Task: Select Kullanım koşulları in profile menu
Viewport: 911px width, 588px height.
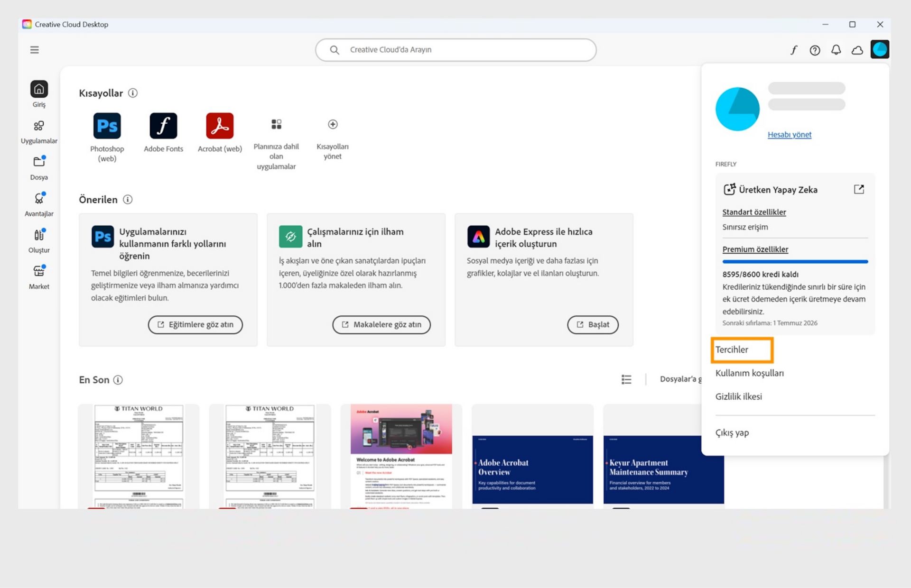Action: pos(749,373)
